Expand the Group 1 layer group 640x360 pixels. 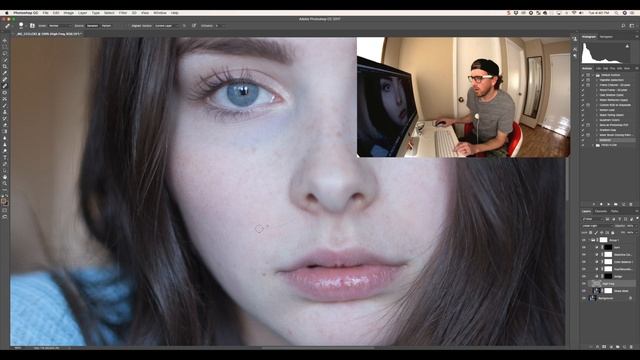coord(589,240)
